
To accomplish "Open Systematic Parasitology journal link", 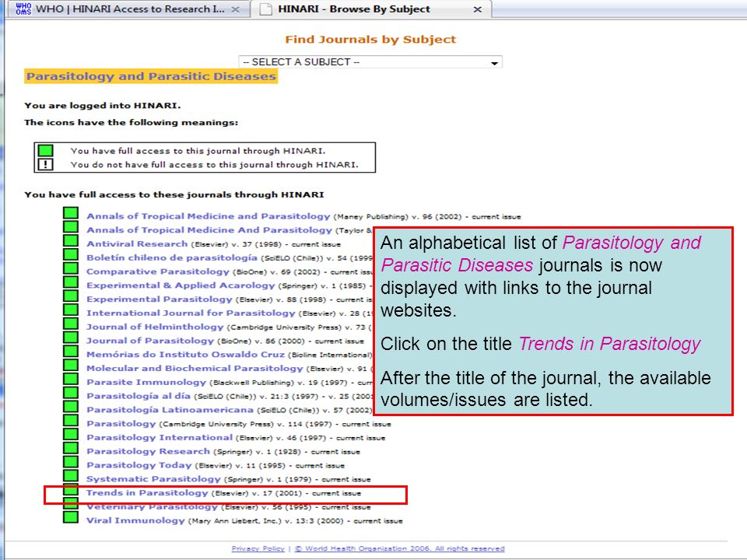I will point(153,478).
